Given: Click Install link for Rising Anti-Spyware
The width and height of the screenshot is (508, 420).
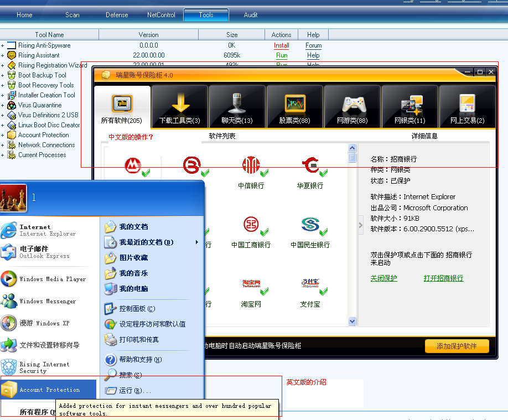Looking at the screenshot, I should coord(282,46).
